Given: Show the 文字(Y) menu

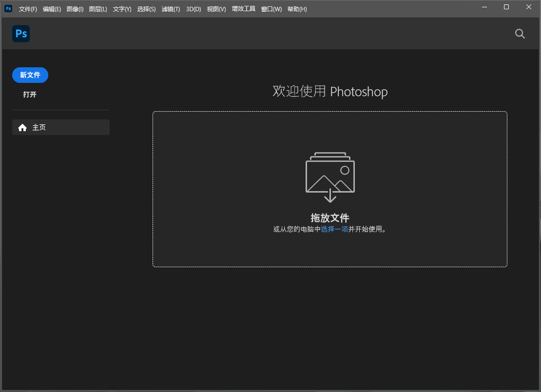Looking at the screenshot, I should coord(122,9).
